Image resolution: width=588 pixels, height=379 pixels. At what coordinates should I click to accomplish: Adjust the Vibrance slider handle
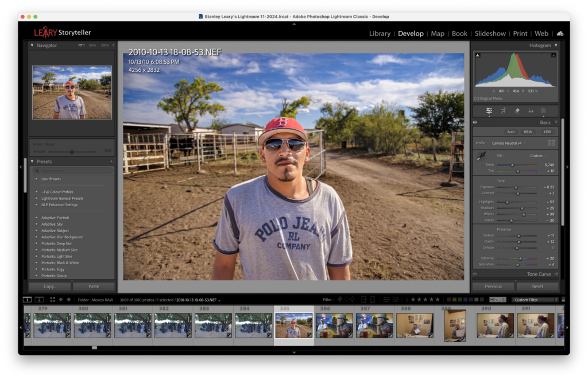[x=520, y=258]
